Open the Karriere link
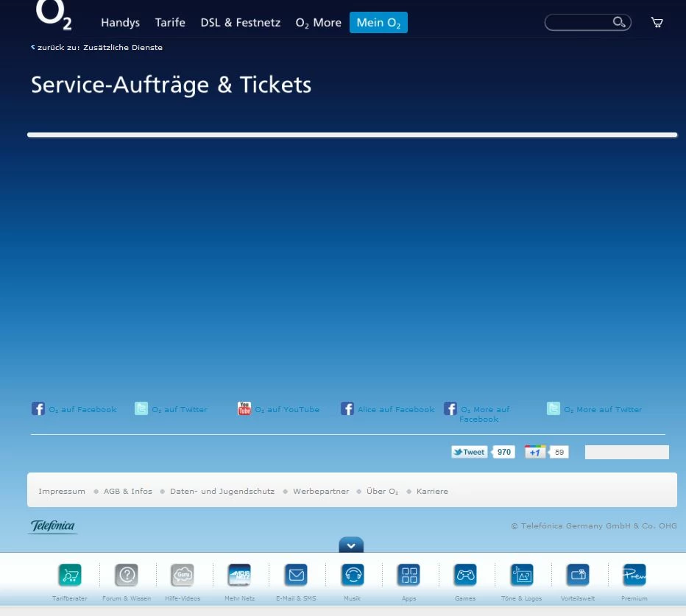This screenshot has height=616, width=686. tap(432, 491)
